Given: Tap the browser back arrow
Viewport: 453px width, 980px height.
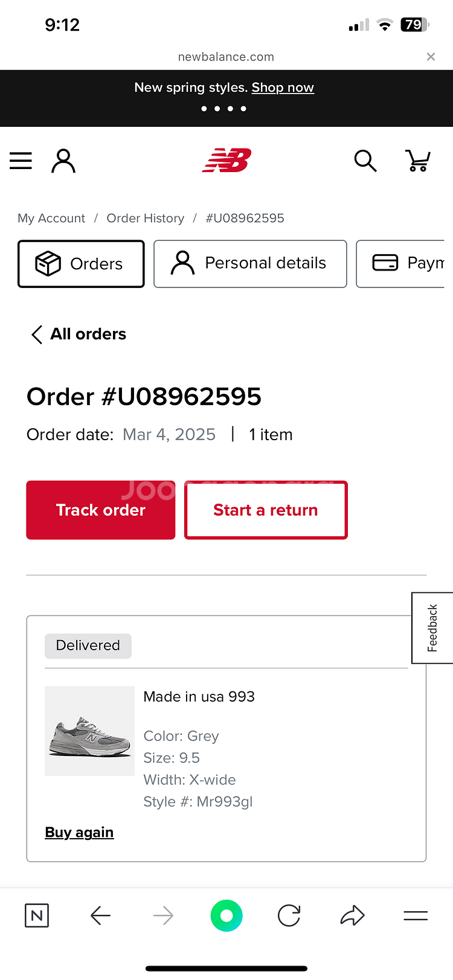Looking at the screenshot, I should click(100, 916).
